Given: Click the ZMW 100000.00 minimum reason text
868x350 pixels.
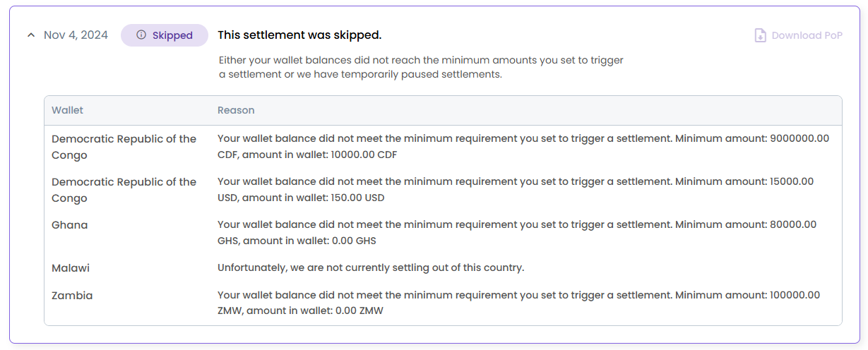Looking at the screenshot, I should point(519,303).
